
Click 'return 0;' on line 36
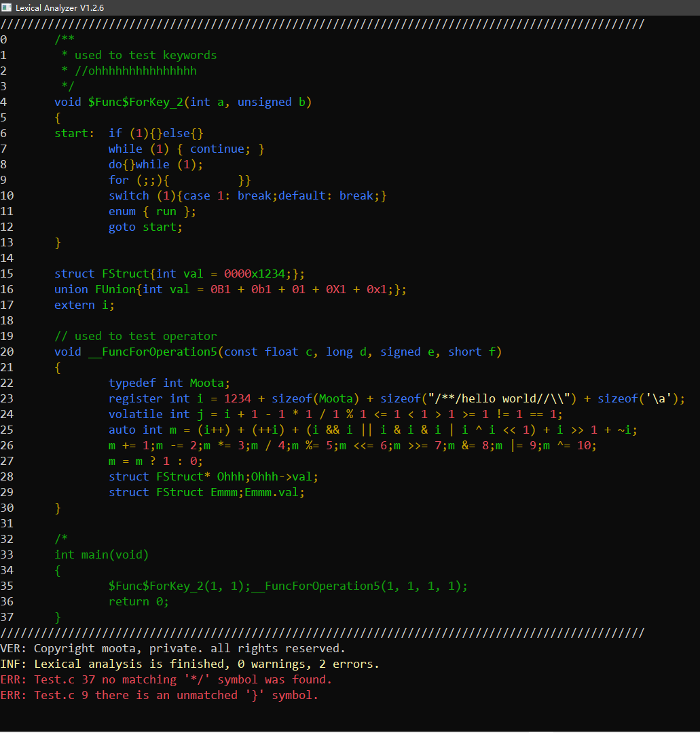(139, 601)
